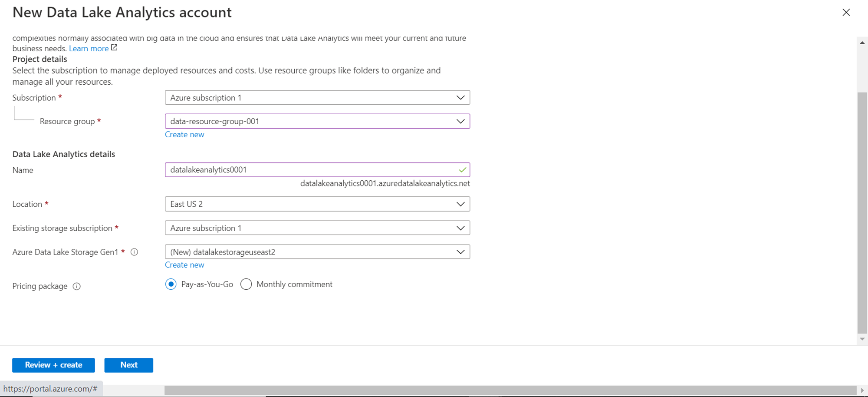Click the Pricing package label

40,286
